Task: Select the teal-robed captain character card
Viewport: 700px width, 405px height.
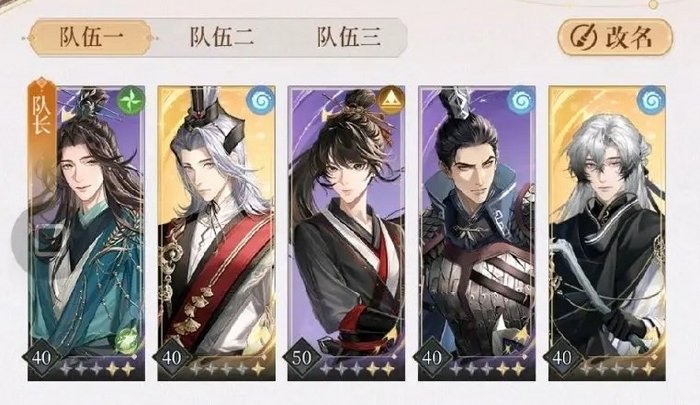Action: coord(86,233)
